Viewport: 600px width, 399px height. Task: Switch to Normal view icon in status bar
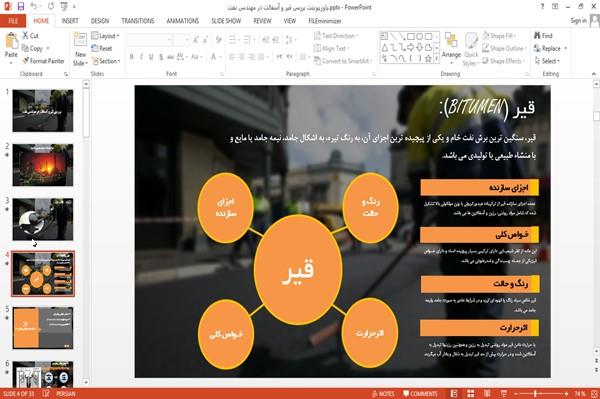tap(454, 394)
